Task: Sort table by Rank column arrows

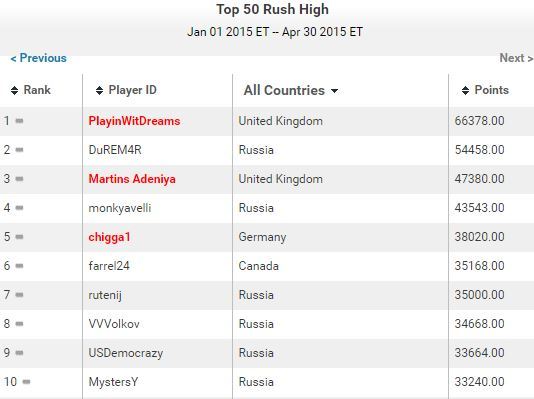Action: coord(14,91)
